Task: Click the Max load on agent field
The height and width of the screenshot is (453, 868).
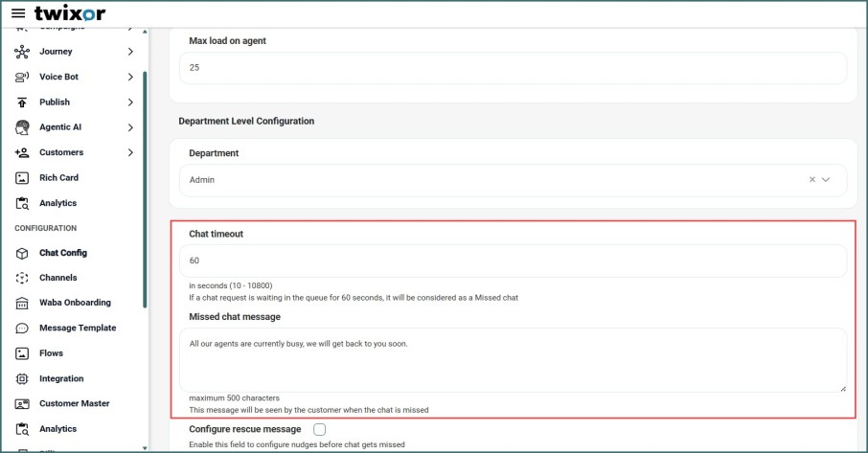Action: (x=513, y=68)
